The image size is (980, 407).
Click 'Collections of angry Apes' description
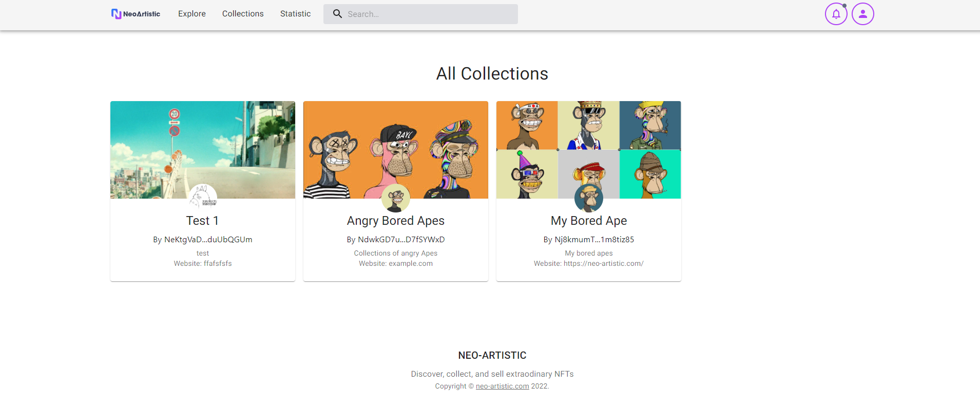pyautogui.click(x=396, y=253)
